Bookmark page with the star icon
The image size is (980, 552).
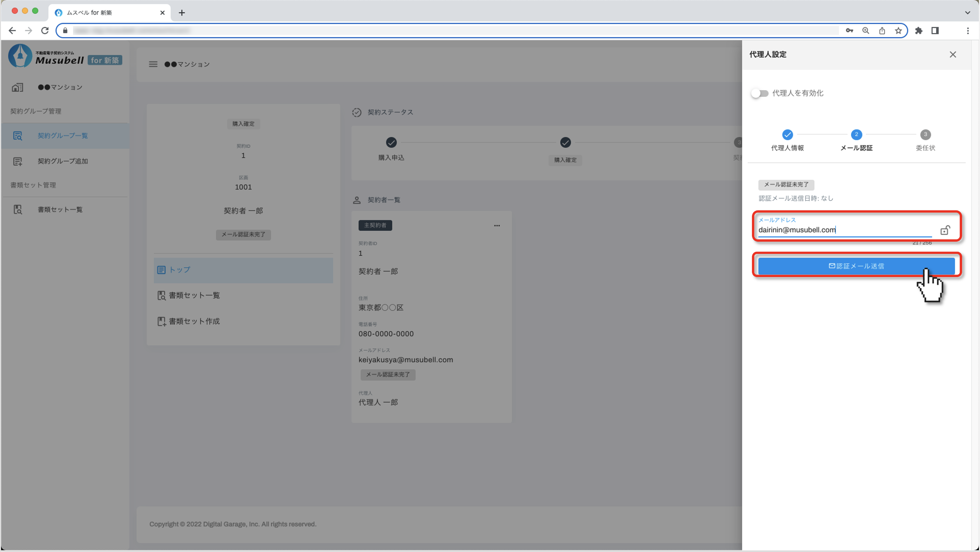(898, 31)
